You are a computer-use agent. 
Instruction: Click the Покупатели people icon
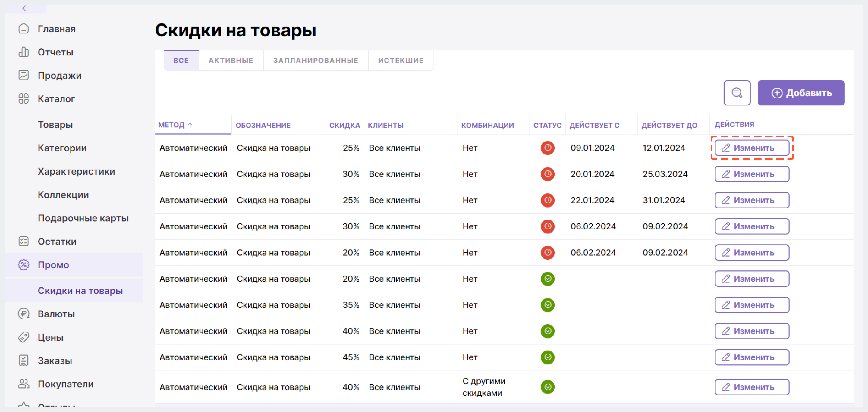click(24, 384)
